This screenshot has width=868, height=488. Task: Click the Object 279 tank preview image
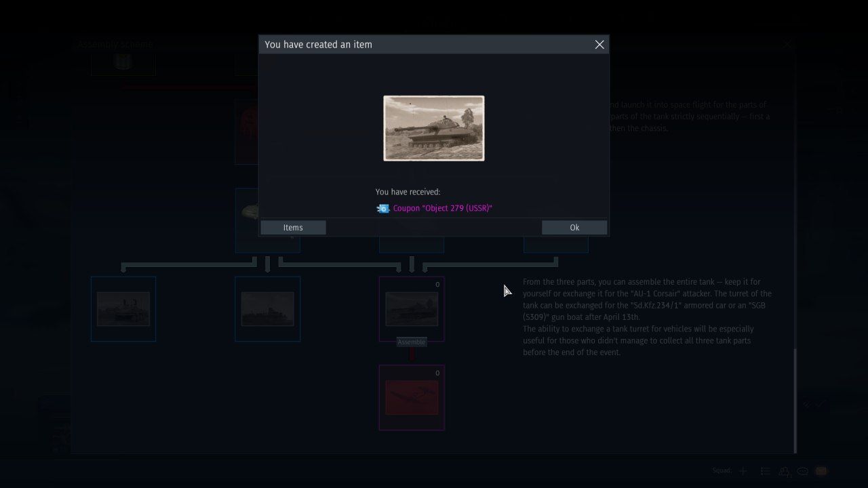pos(434,128)
